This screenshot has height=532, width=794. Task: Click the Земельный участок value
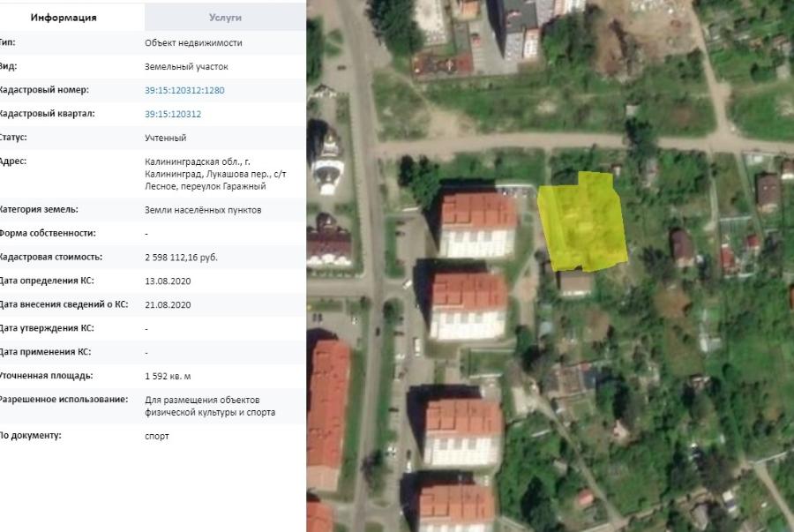click(181, 66)
